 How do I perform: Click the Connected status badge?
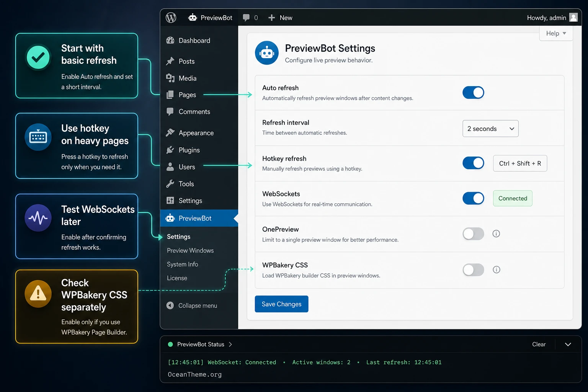513,198
